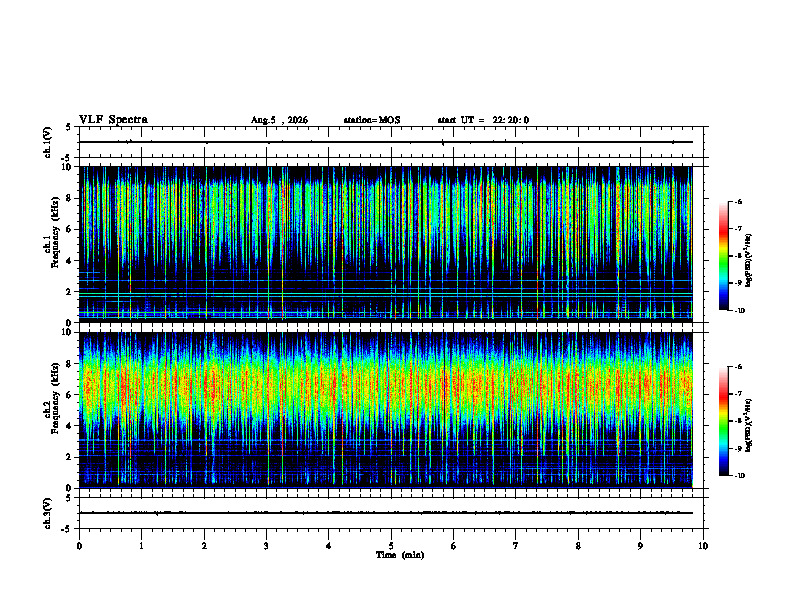Click the ch.1 voltage waveform trace
792x612 pixels.
point(386,142)
